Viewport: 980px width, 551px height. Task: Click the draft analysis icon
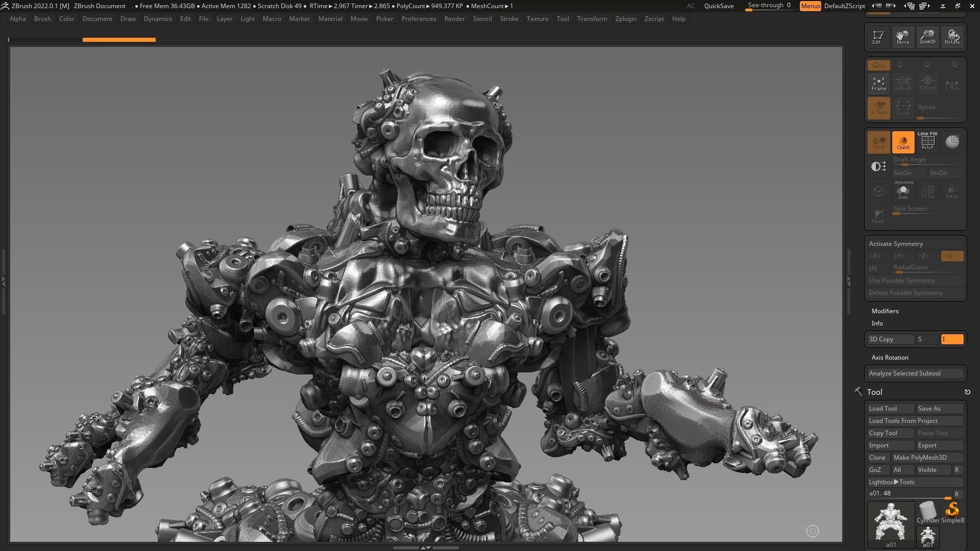tap(878, 167)
